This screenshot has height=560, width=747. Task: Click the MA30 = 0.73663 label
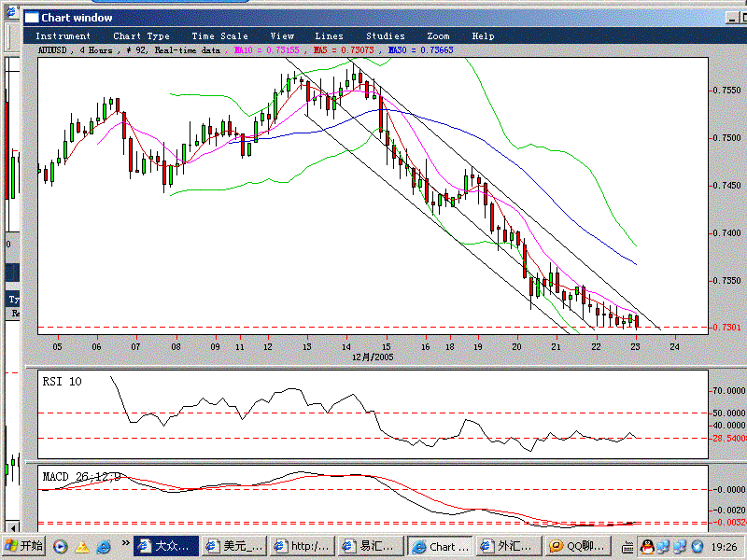[x=421, y=50]
